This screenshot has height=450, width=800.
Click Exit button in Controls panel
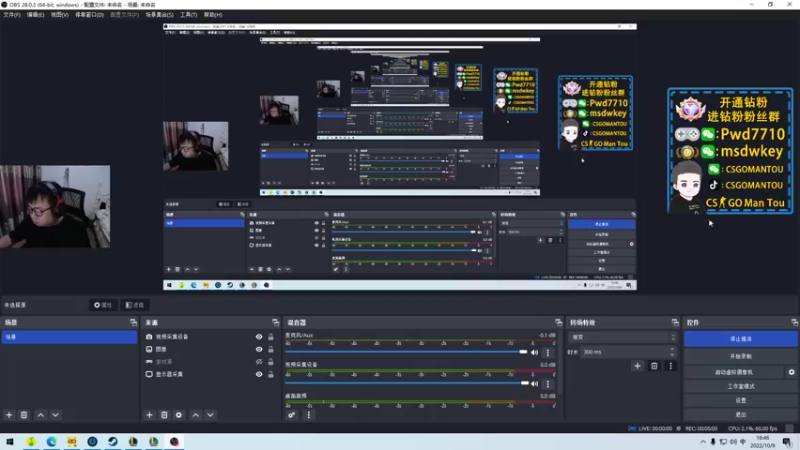click(740, 414)
